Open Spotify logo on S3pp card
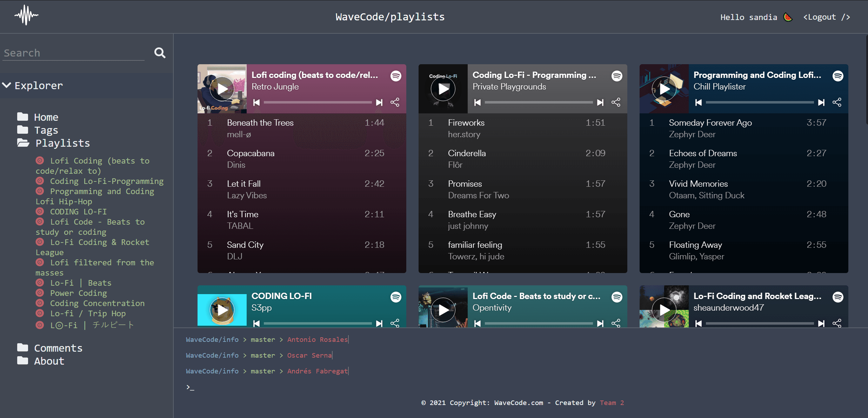The width and height of the screenshot is (868, 418). (396, 297)
